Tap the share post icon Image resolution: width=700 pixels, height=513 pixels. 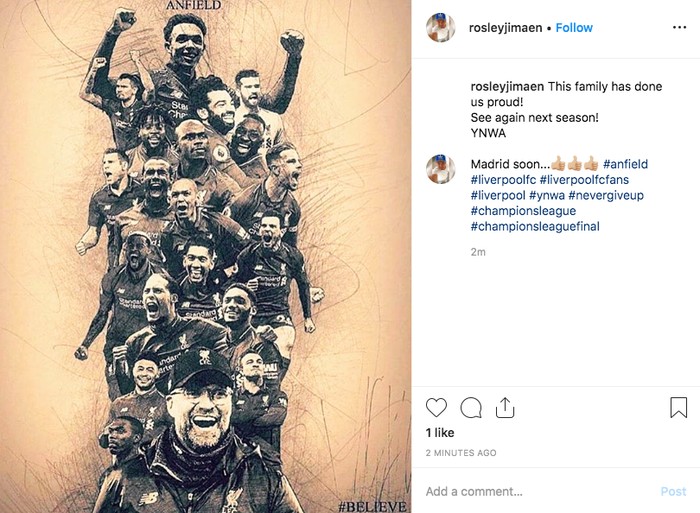(505, 408)
